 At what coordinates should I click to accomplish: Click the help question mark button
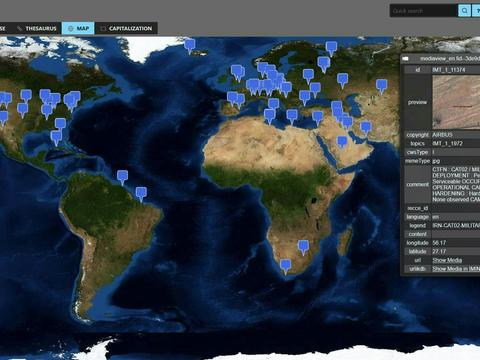pos(476,11)
